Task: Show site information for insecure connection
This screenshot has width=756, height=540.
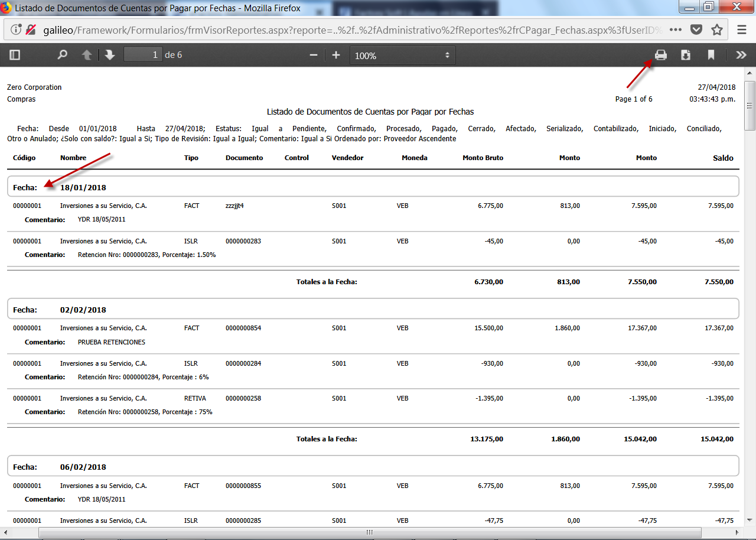Action: (17, 30)
